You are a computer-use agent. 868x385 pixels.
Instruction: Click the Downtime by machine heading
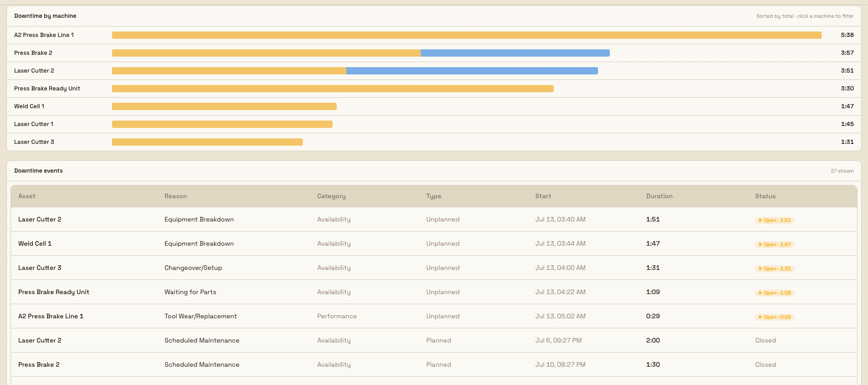[45, 16]
